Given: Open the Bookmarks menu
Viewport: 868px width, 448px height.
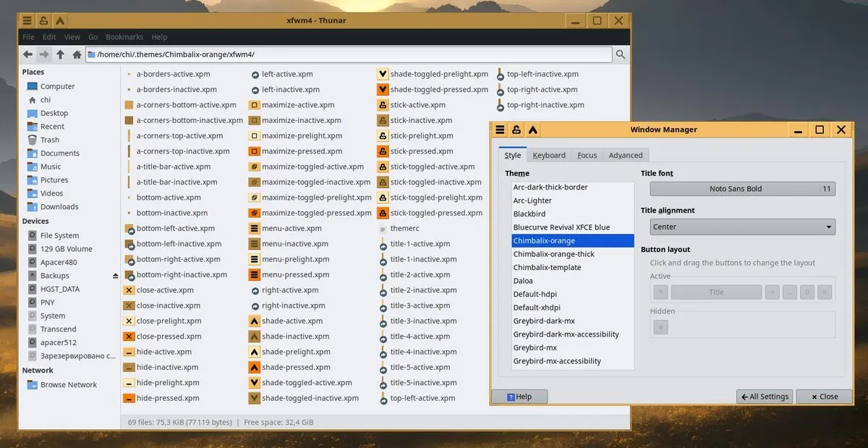Looking at the screenshot, I should [124, 37].
